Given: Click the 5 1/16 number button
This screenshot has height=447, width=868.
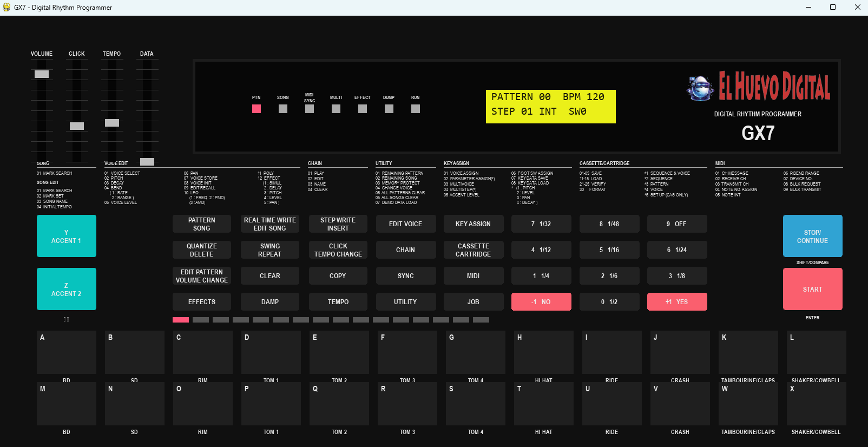Looking at the screenshot, I should pos(609,250).
